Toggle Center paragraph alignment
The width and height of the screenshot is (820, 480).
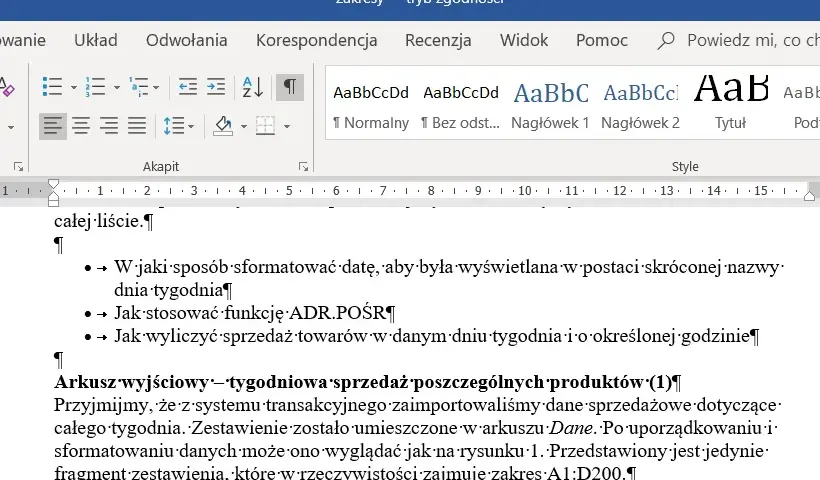coord(81,125)
